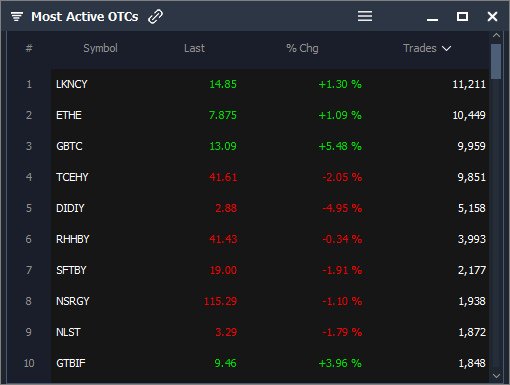Select the GTBIF row ranked 10
Viewport: 510px width, 385px height.
tap(270, 363)
